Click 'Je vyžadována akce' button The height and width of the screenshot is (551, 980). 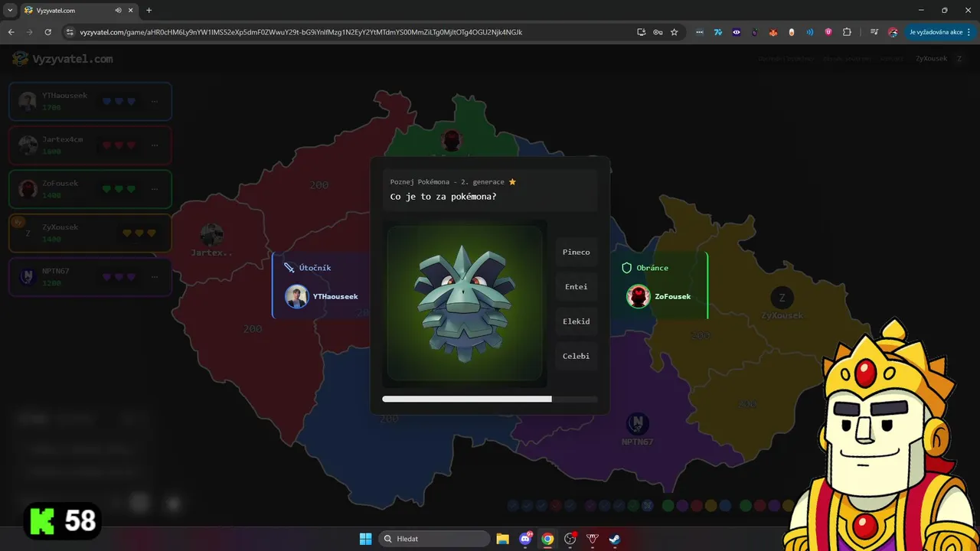(x=940, y=32)
